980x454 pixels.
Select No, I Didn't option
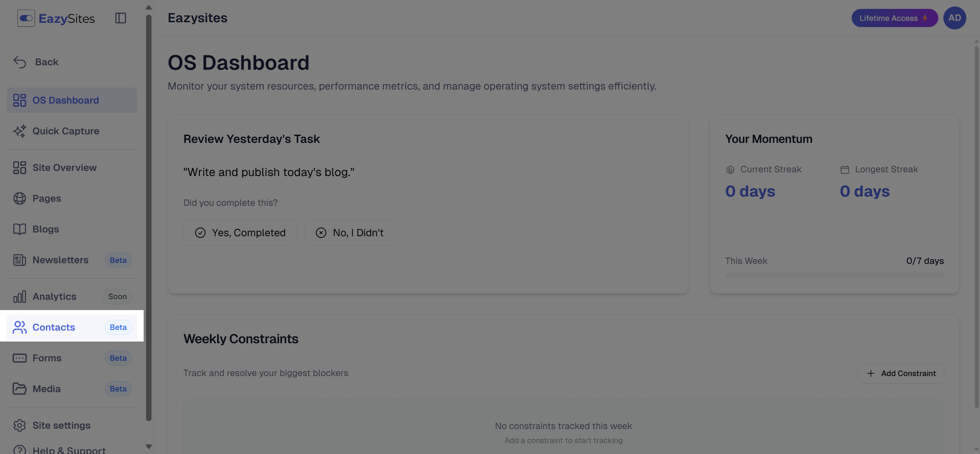pyautogui.click(x=349, y=233)
